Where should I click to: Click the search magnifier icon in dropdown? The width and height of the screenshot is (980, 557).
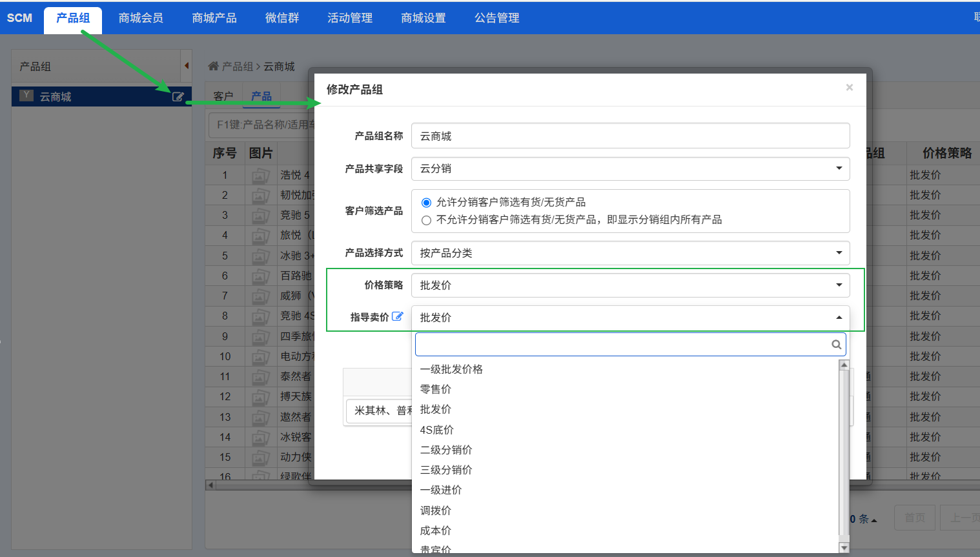tap(836, 345)
